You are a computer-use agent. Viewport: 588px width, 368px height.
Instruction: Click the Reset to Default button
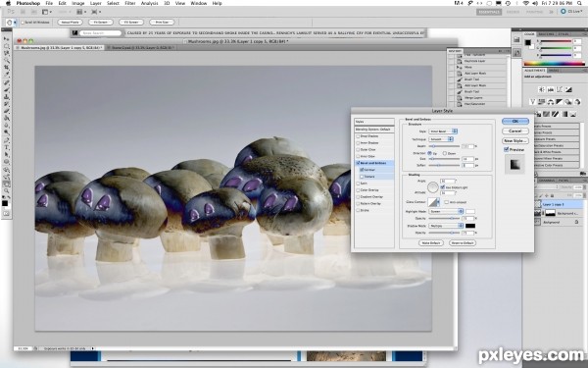463,243
